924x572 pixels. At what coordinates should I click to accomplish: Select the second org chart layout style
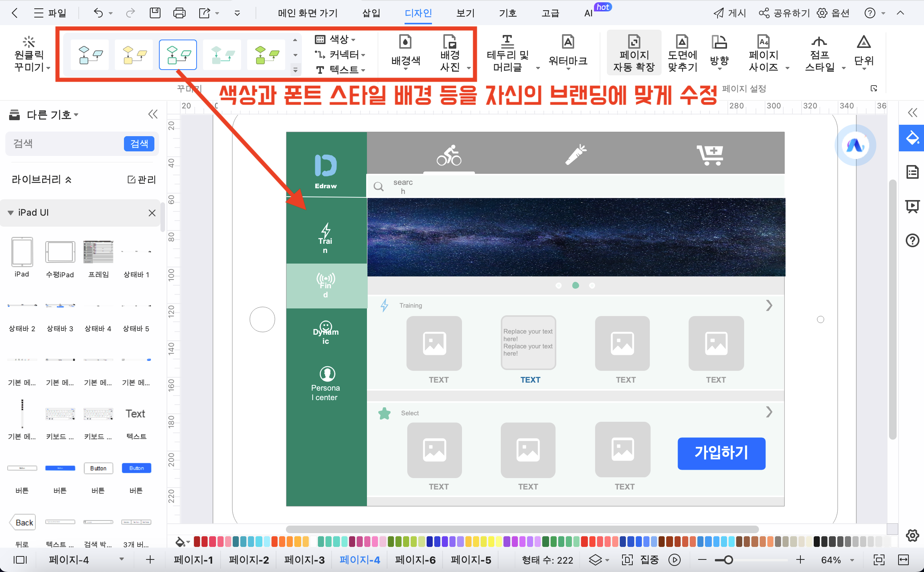tap(133, 54)
